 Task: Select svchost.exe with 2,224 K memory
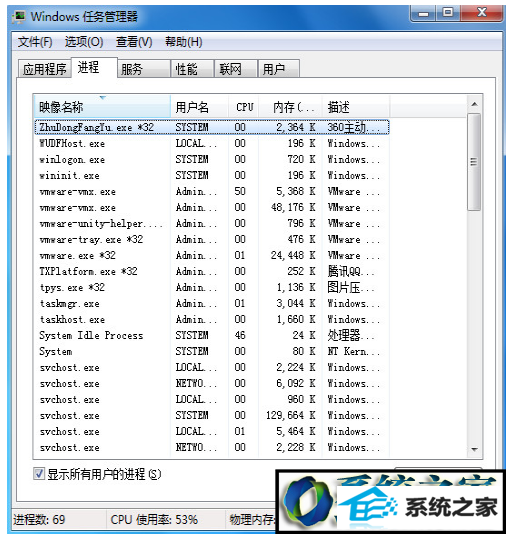coord(212,367)
